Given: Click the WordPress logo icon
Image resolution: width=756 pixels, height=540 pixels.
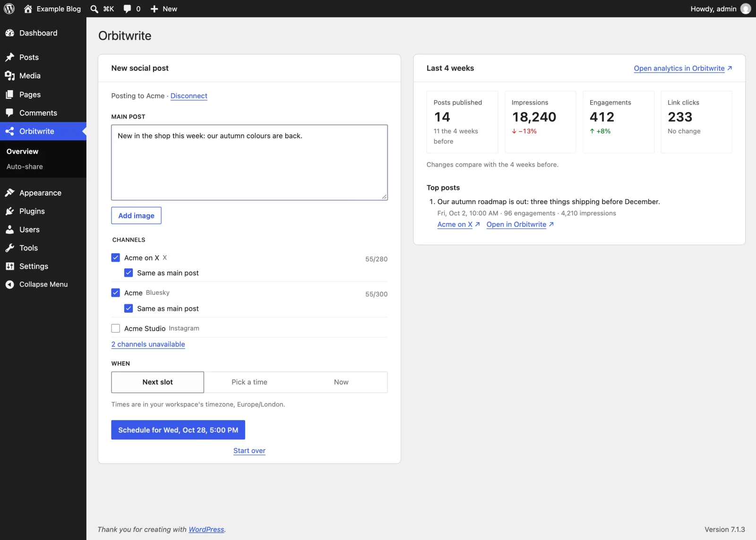Looking at the screenshot, I should (9, 9).
